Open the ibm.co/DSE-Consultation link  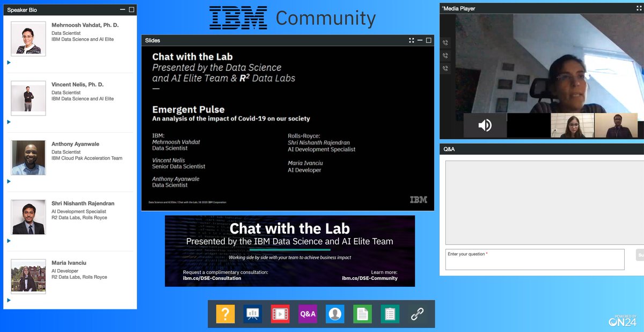pos(212,278)
